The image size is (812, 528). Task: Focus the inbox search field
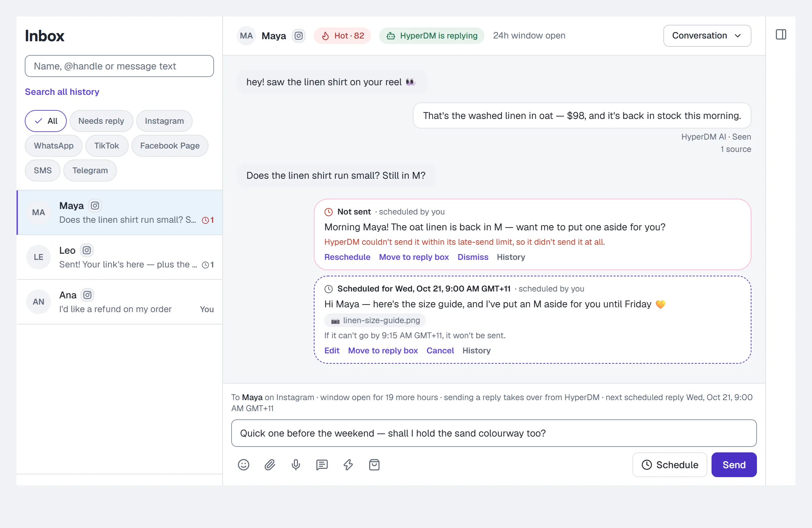[119, 66]
